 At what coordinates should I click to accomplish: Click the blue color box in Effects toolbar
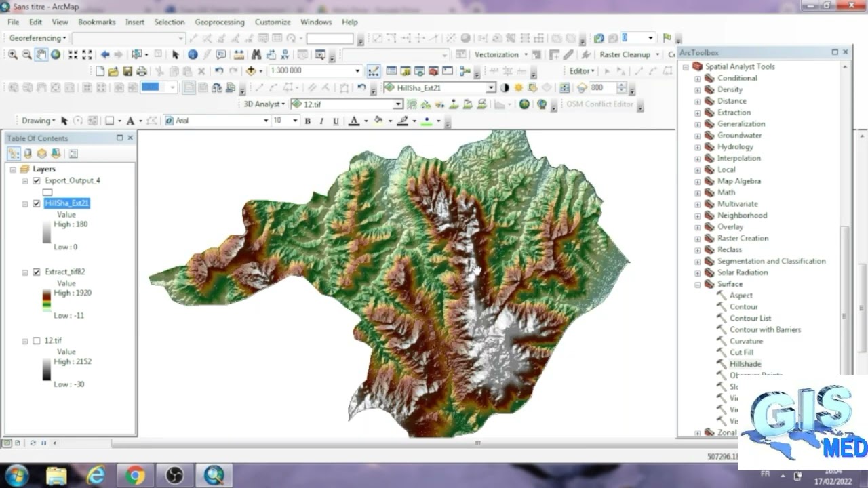[x=150, y=87]
